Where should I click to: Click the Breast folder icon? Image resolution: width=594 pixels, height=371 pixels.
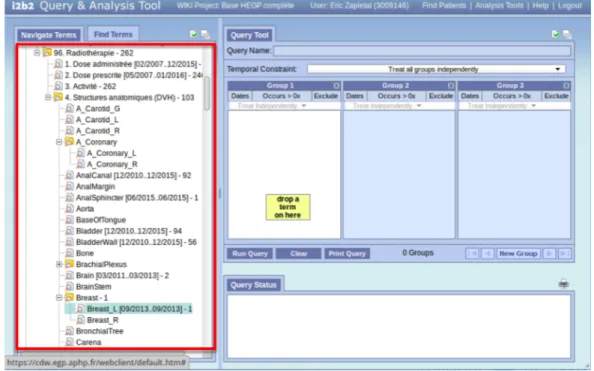[x=69, y=297]
